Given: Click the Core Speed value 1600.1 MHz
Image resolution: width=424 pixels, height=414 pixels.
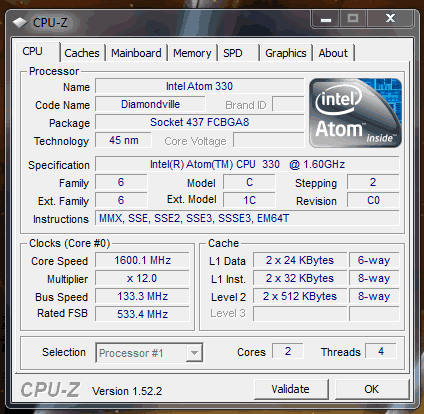Looking at the screenshot, I should pos(142,260).
